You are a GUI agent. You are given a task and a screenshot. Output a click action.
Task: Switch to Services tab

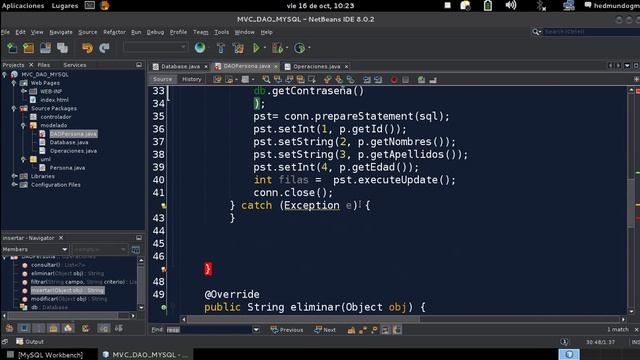point(75,65)
